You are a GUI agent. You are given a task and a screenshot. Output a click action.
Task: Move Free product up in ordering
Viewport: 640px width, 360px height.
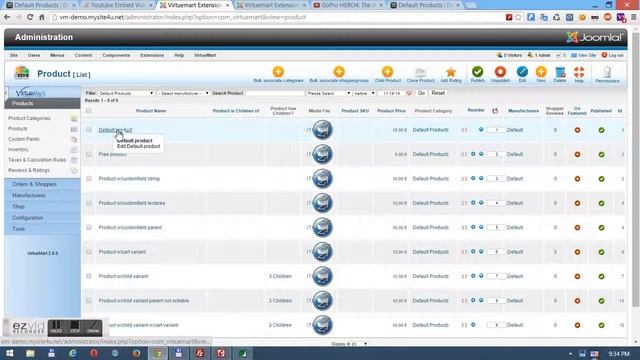pyautogui.click(x=473, y=154)
